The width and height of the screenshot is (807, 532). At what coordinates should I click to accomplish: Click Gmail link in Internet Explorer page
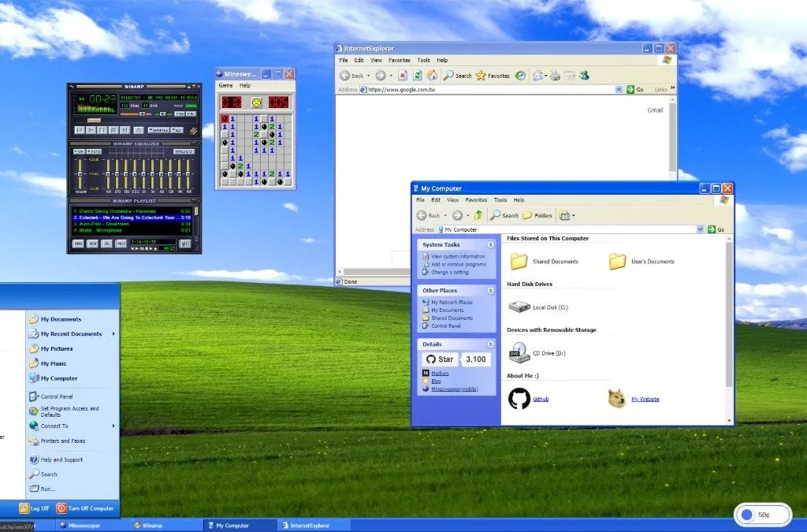click(655, 110)
